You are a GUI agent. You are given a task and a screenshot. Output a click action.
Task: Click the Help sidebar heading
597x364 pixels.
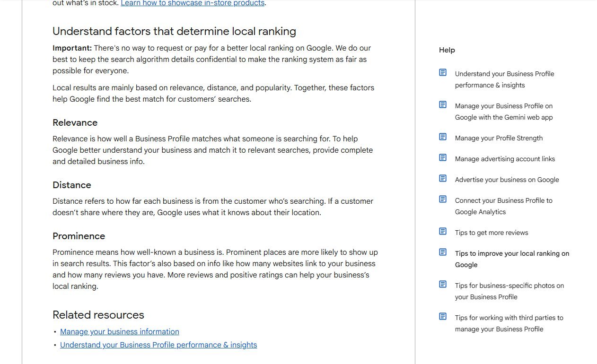447,50
